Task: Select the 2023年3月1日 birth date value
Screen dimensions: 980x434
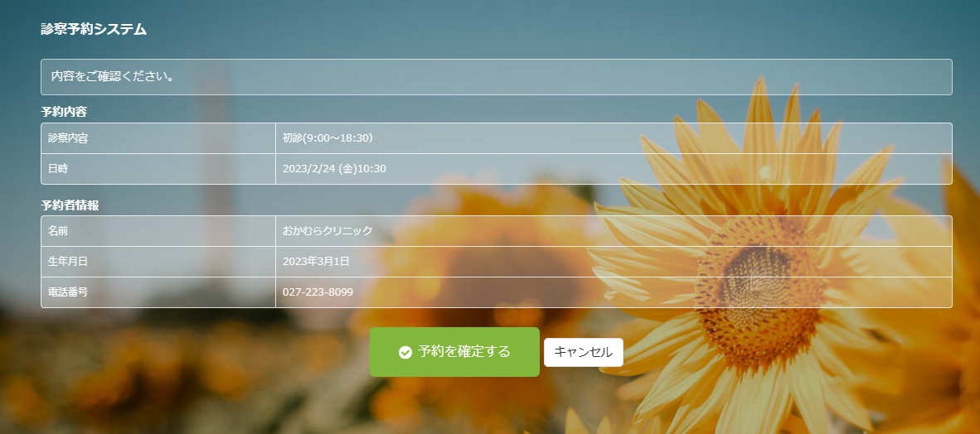Action: tap(316, 262)
